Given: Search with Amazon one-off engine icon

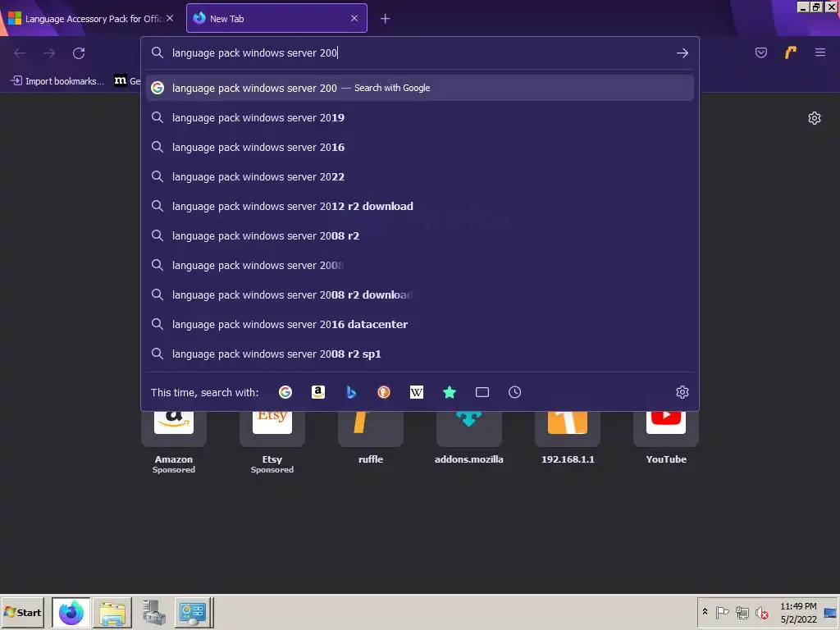Looking at the screenshot, I should point(318,392).
